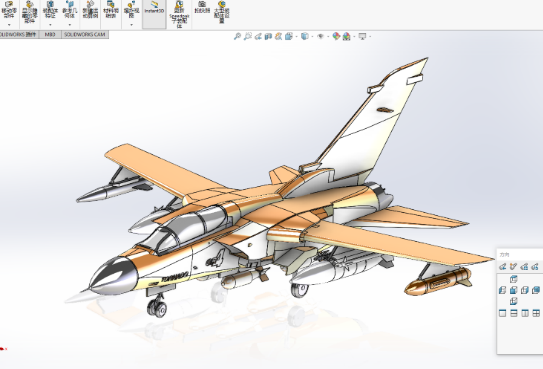Open View Orientation icon in heads-up toolbar
The width and height of the screenshot is (543, 369).
288,36
